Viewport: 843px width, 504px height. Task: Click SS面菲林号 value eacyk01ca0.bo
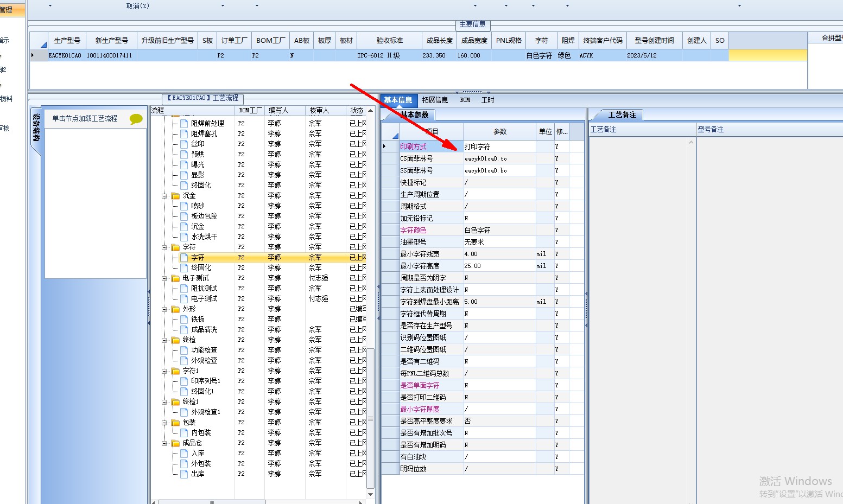coord(499,170)
